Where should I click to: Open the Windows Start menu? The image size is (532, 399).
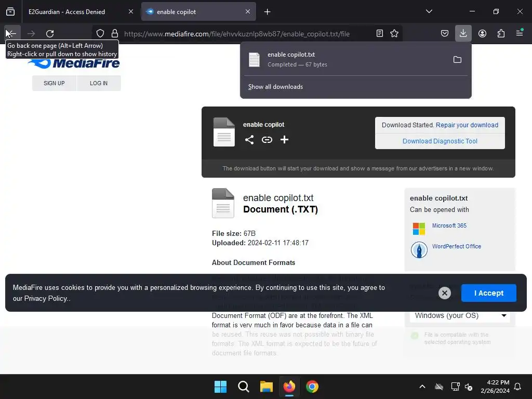220,387
